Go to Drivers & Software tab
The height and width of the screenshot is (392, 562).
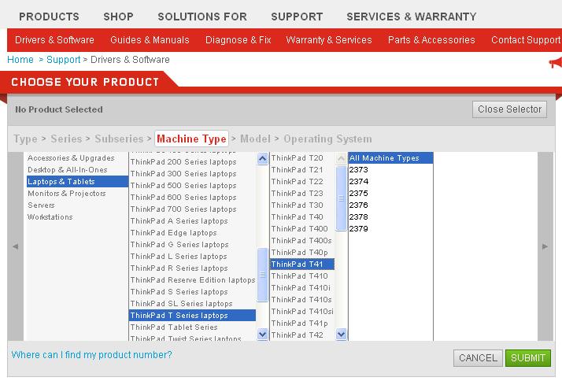(54, 40)
